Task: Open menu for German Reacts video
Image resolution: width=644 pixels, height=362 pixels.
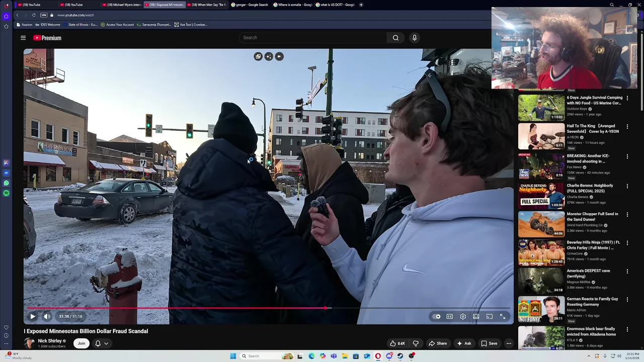Action: [627, 300]
